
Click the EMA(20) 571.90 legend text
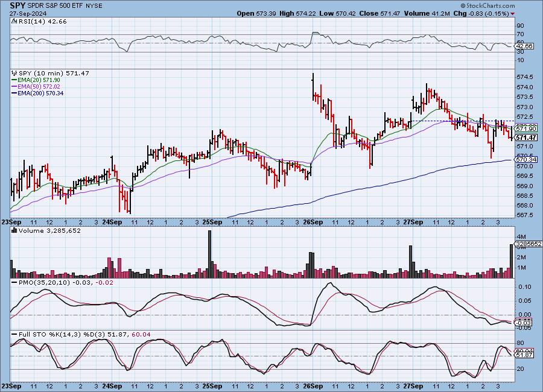[39, 80]
